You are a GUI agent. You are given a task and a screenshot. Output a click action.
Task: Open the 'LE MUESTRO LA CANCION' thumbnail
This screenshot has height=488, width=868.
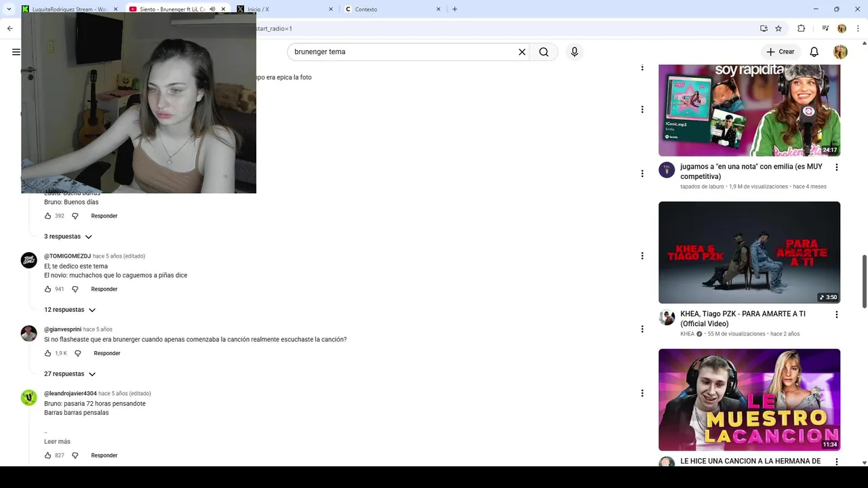(x=749, y=400)
